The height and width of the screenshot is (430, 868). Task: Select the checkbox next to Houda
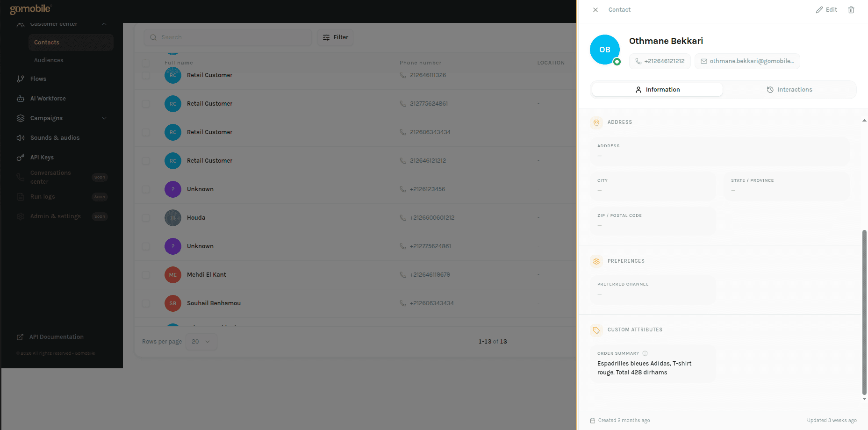pyautogui.click(x=145, y=218)
